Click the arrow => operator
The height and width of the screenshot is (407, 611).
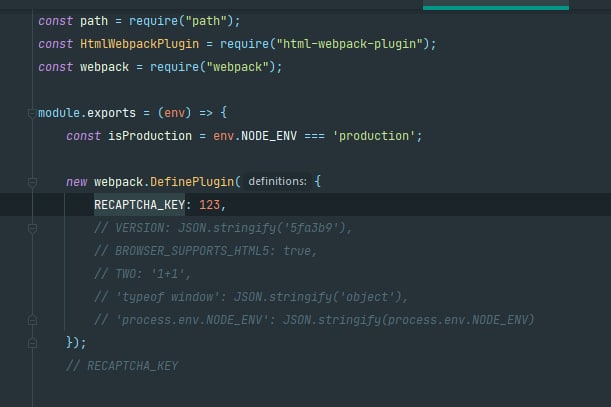[x=206, y=113]
